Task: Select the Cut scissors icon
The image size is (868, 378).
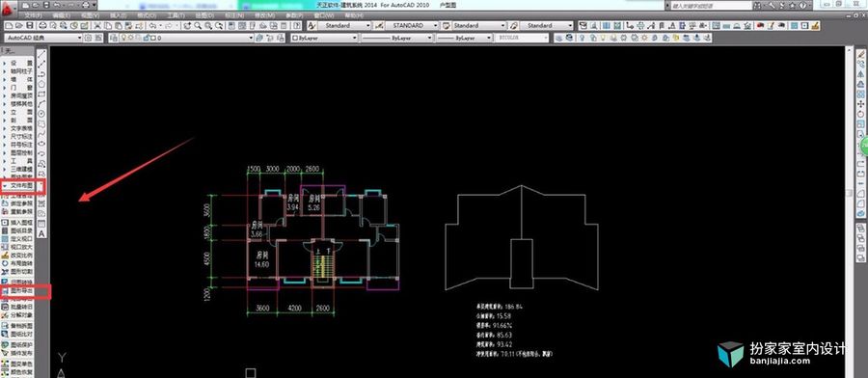Action: [x=96, y=25]
